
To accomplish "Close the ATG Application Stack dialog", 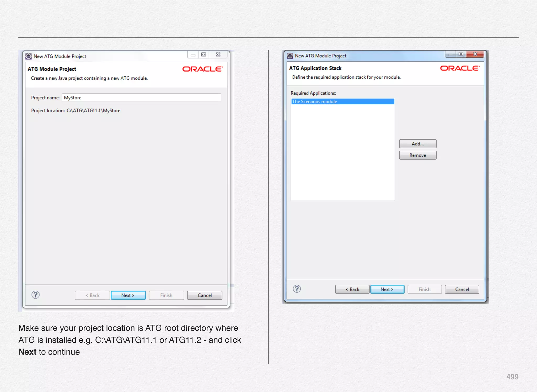I will tap(475, 54).
